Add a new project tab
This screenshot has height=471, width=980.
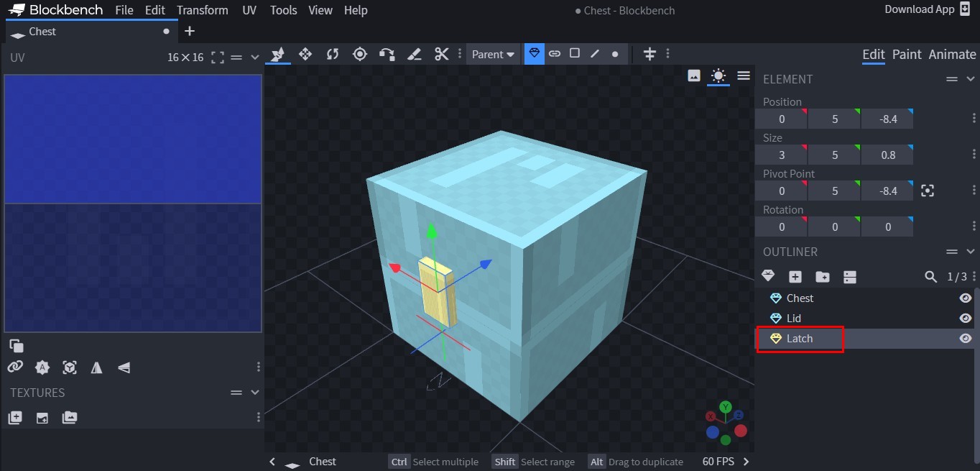coord(190,32)
